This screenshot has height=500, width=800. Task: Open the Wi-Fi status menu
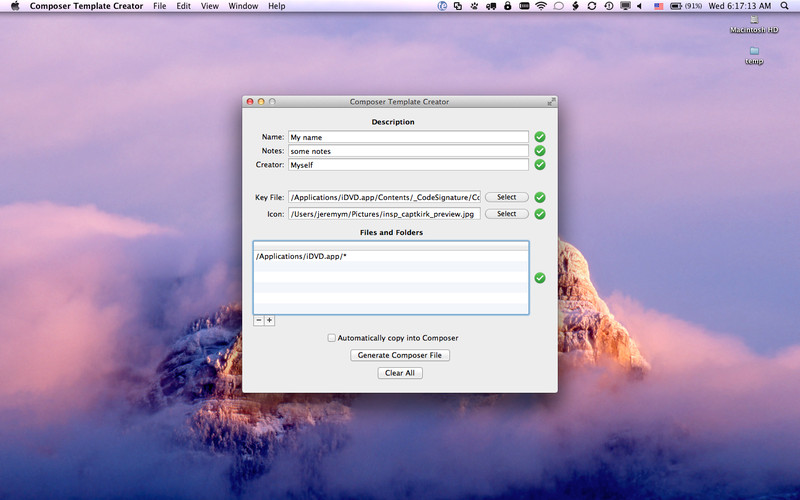click(x=541, y=6)
